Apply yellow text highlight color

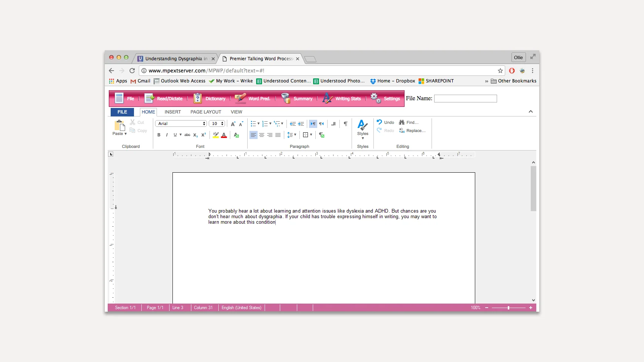tap(216, 135)
